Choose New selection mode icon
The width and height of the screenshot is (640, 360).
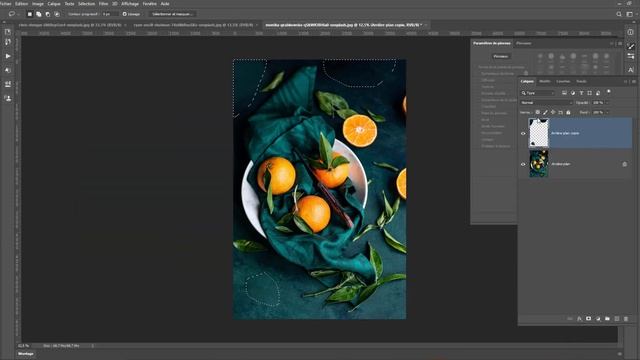tap(30, 14)
